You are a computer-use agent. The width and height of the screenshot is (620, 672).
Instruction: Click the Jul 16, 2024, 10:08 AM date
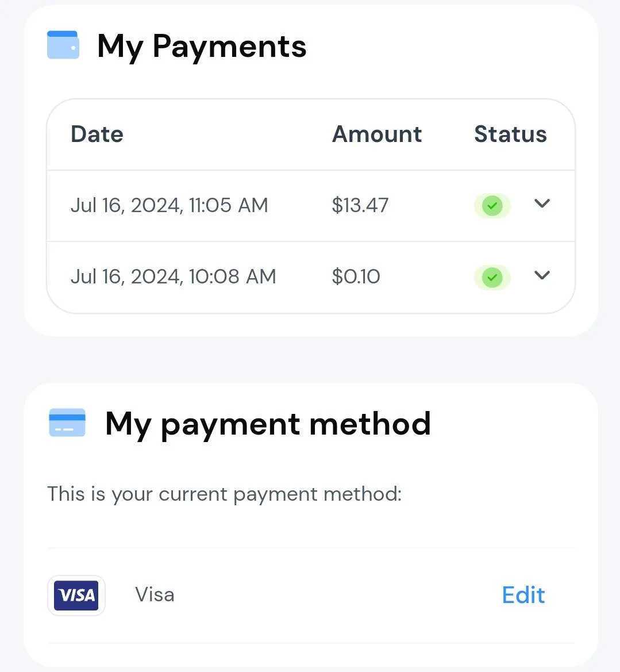click(x=173, y=277)
